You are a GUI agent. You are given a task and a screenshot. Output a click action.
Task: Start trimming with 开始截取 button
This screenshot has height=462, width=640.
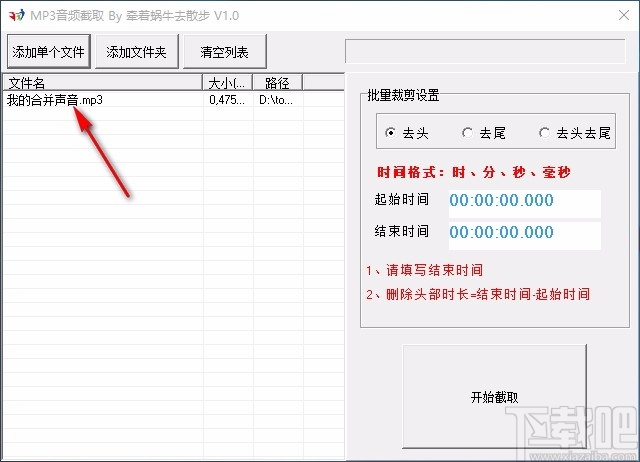pyautogui.click(x=494, y=397)
